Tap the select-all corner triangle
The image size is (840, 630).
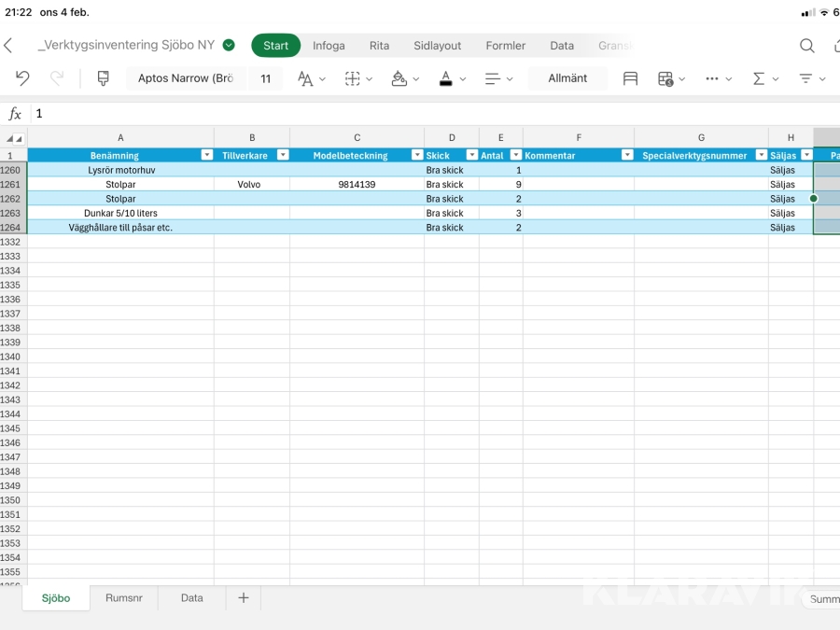click(14, 138)
